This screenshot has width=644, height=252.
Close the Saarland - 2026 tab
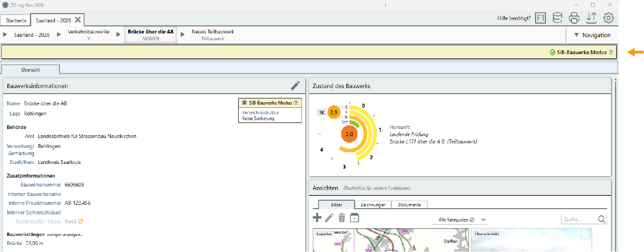click(x=78, y=20)
